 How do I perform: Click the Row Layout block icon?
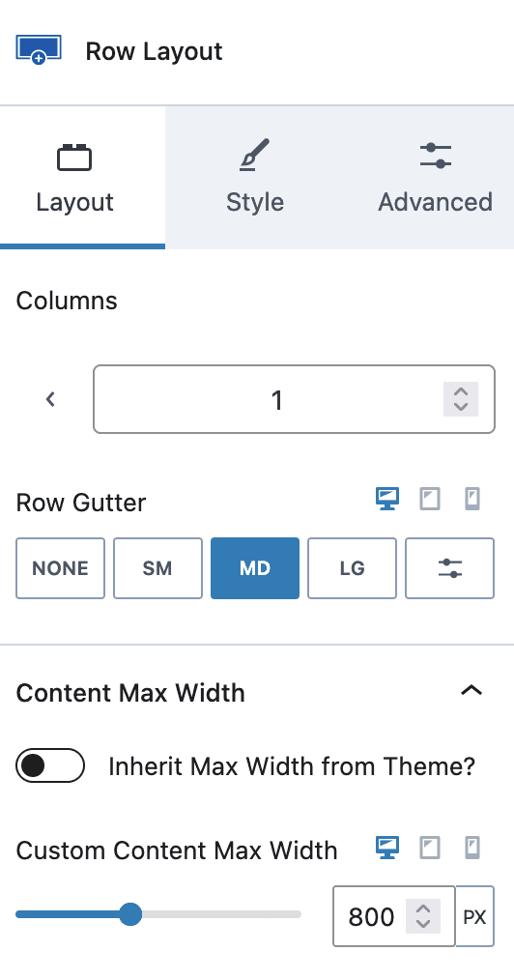[38, 50]
